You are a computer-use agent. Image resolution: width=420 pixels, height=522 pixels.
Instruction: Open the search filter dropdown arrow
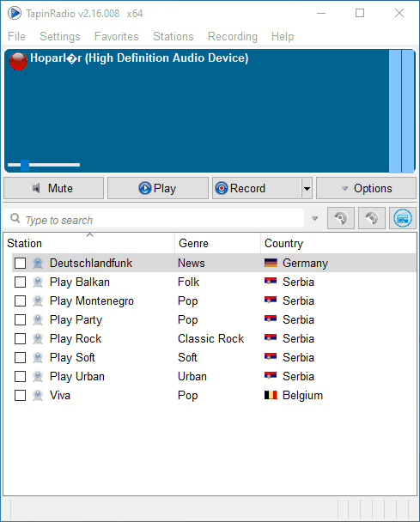[314, 218]
